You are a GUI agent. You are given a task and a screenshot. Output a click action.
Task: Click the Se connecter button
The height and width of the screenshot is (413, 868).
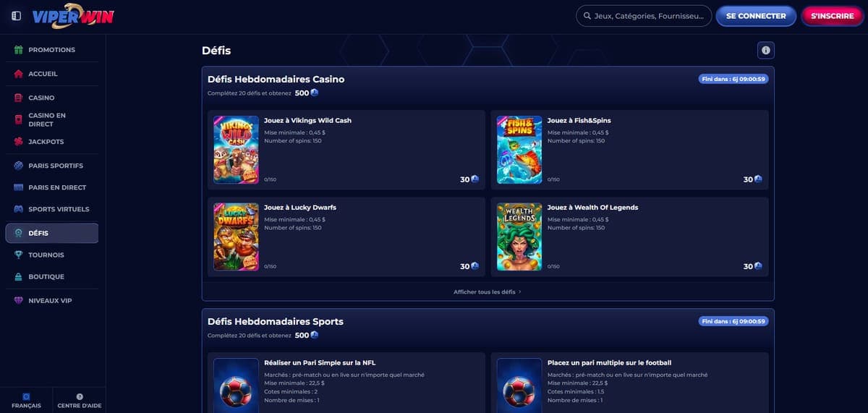(x=756, y=16)
